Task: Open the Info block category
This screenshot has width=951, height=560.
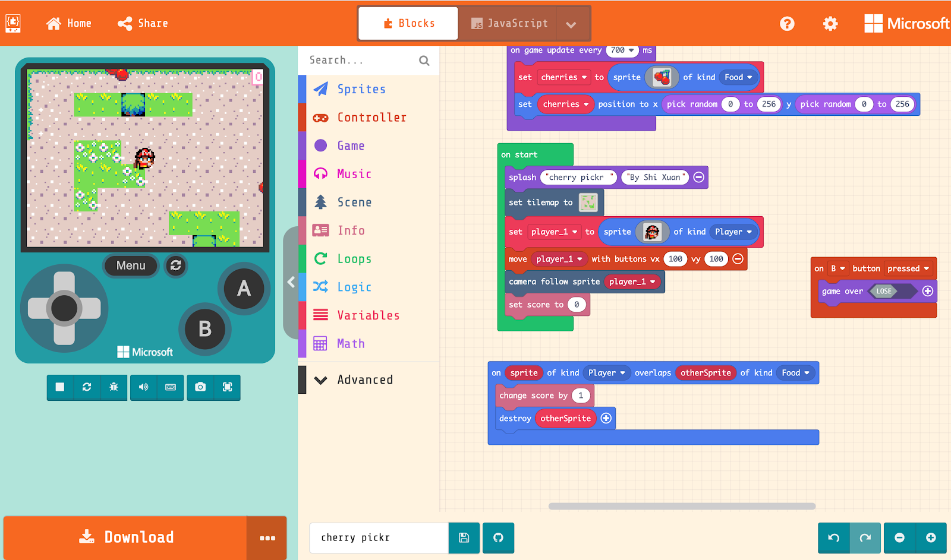Action: (369, 230)
